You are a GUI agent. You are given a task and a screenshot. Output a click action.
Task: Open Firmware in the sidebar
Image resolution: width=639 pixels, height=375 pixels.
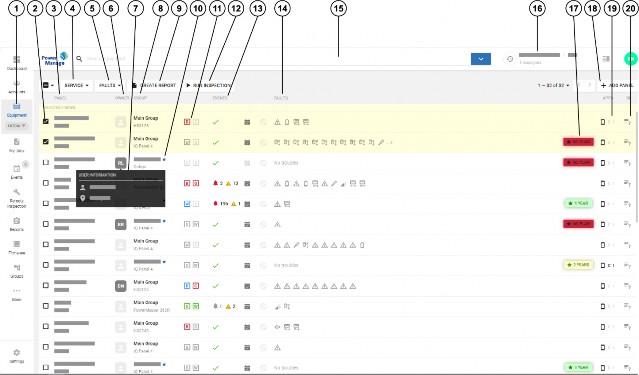point(16,247)
